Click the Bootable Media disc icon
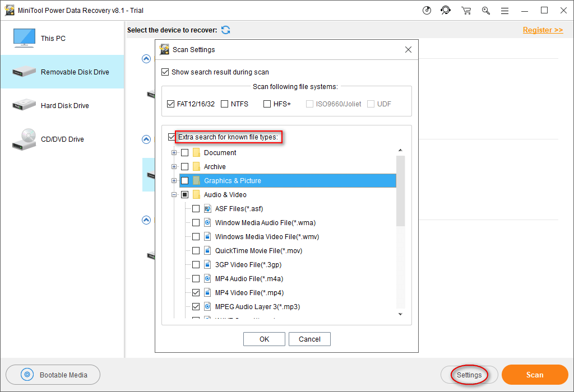 [27, 375]
